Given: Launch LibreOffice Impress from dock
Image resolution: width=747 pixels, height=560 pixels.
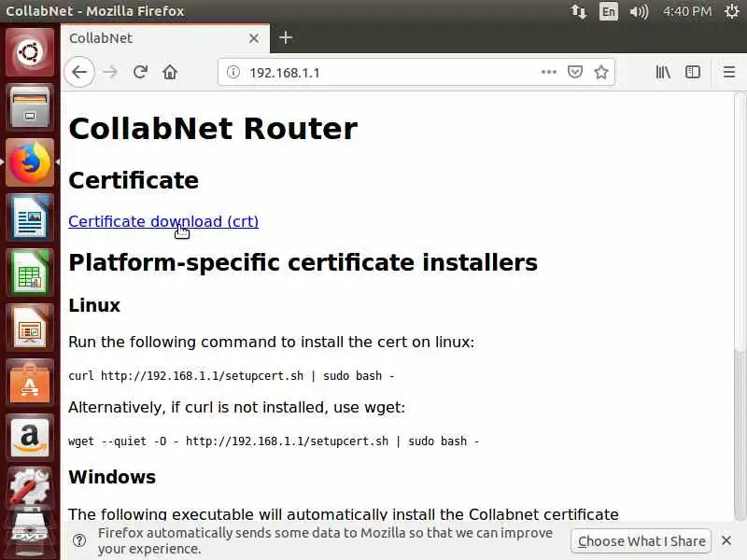Looking at the screenshot, I should click(x=30, y=329).
